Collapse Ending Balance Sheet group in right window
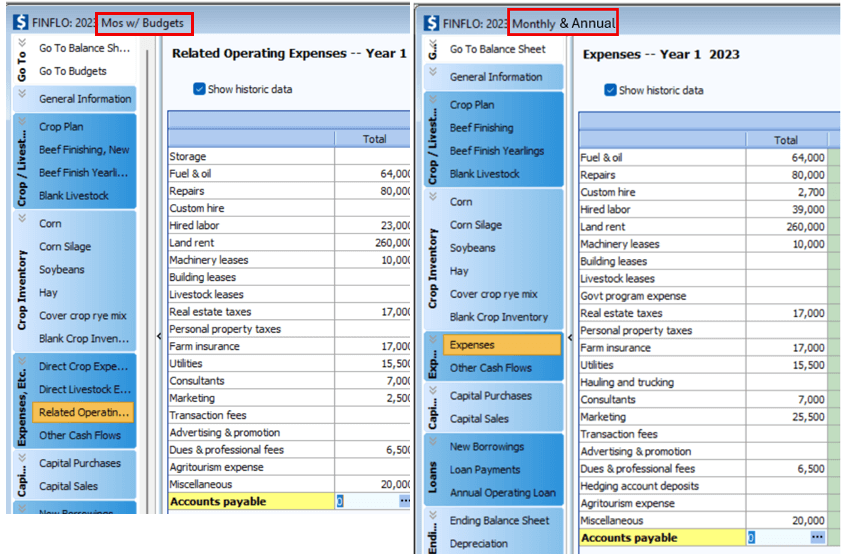 coord(433,515)
